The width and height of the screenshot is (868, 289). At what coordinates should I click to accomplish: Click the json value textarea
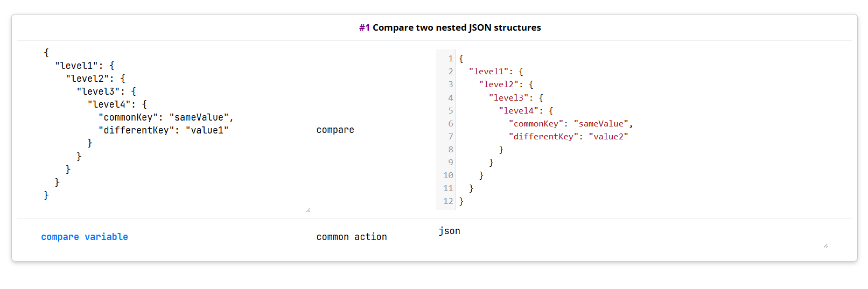633,237
